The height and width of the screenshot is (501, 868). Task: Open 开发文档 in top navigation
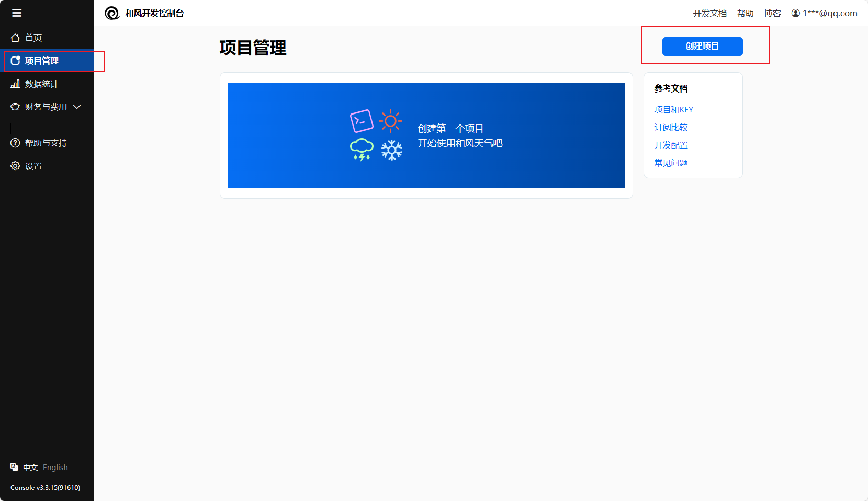coord(709,13)
